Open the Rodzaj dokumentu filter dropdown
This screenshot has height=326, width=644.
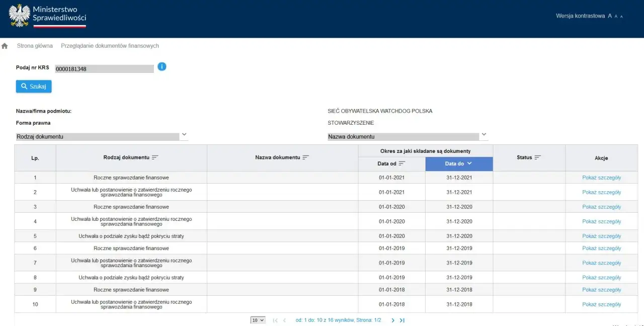184,135
